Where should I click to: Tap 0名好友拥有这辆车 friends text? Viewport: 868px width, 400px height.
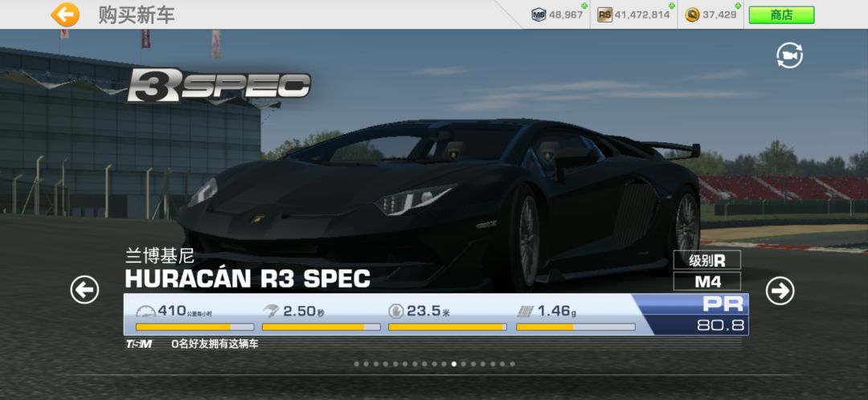click(215, 344)
